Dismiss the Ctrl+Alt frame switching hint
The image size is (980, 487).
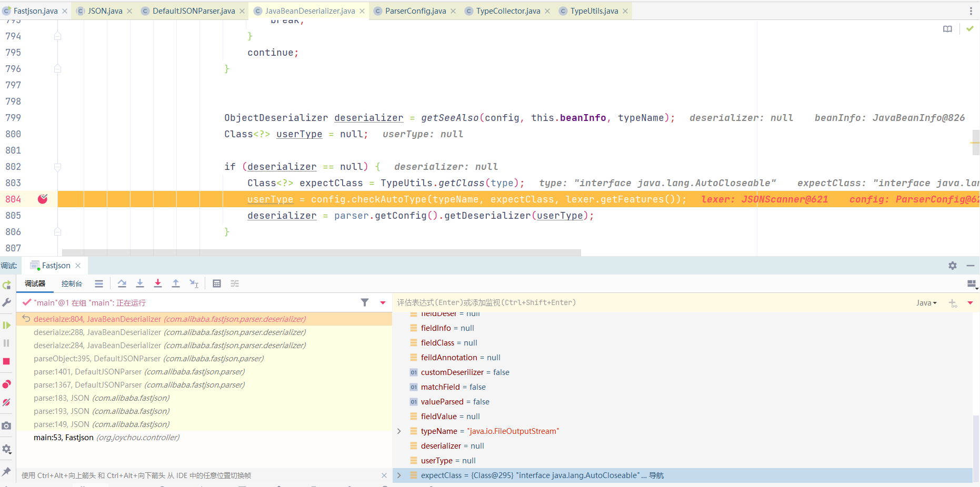[x=384, y=475]
